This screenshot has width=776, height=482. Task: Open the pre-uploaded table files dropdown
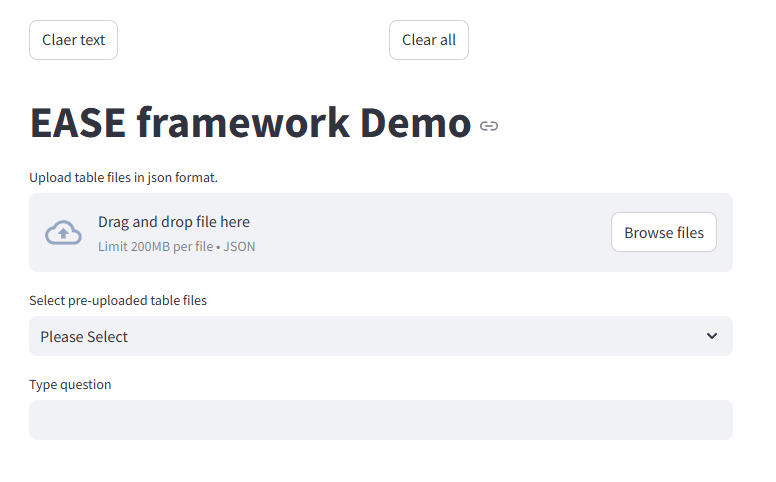380,336
